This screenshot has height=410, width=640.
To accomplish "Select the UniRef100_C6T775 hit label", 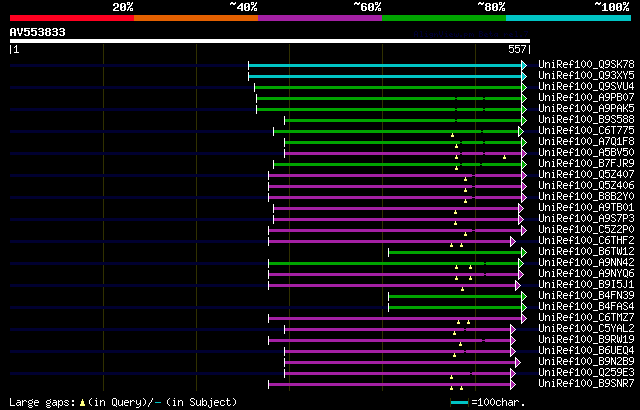I will 586,131.
